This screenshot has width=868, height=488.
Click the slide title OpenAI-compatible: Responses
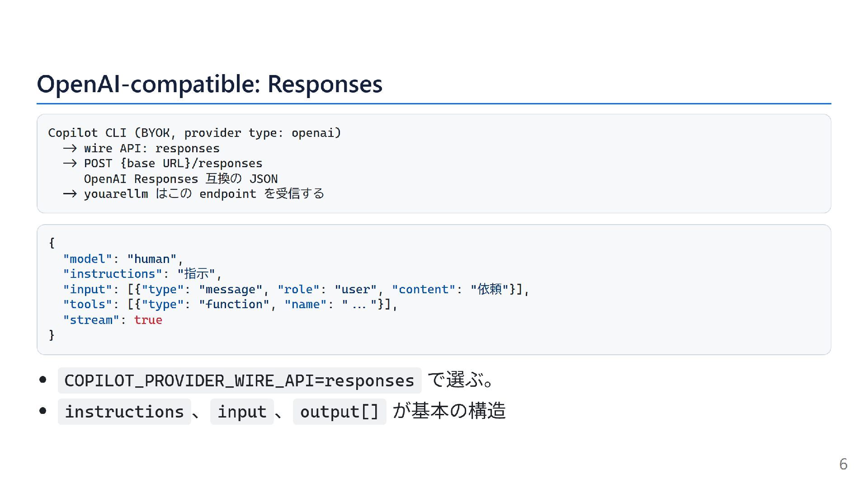[209, 84]
